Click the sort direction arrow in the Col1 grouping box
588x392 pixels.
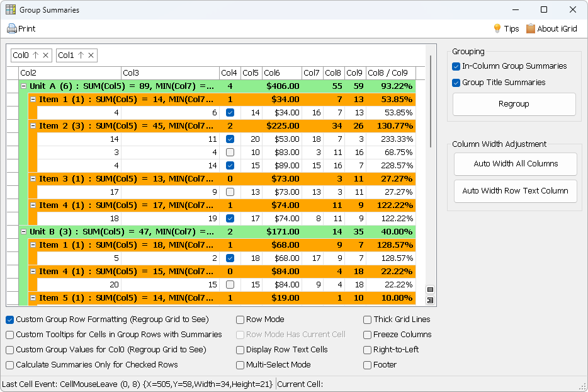pyautogui.click(x=79, y=55)
